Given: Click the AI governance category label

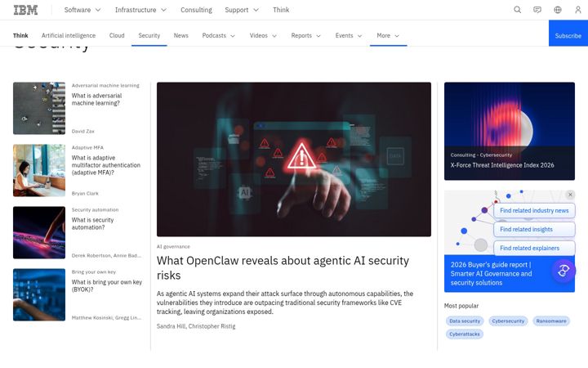Looking at the screenshot, I should tap(173, 247).
